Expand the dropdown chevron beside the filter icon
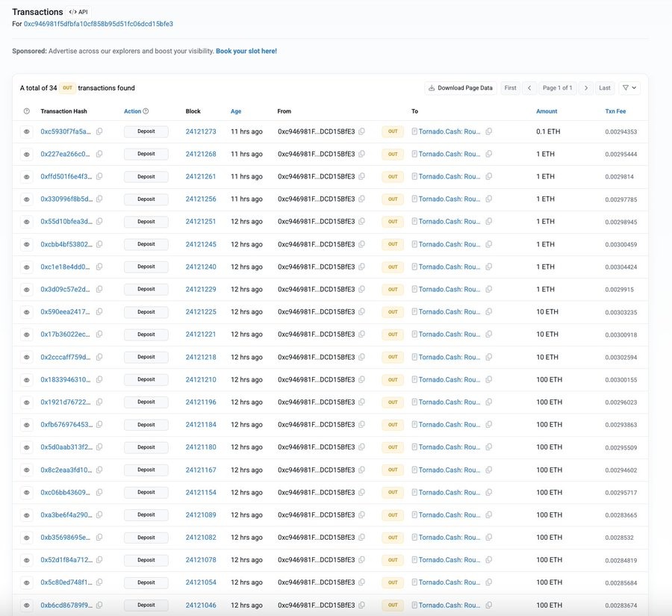 [x=635, y=87]
